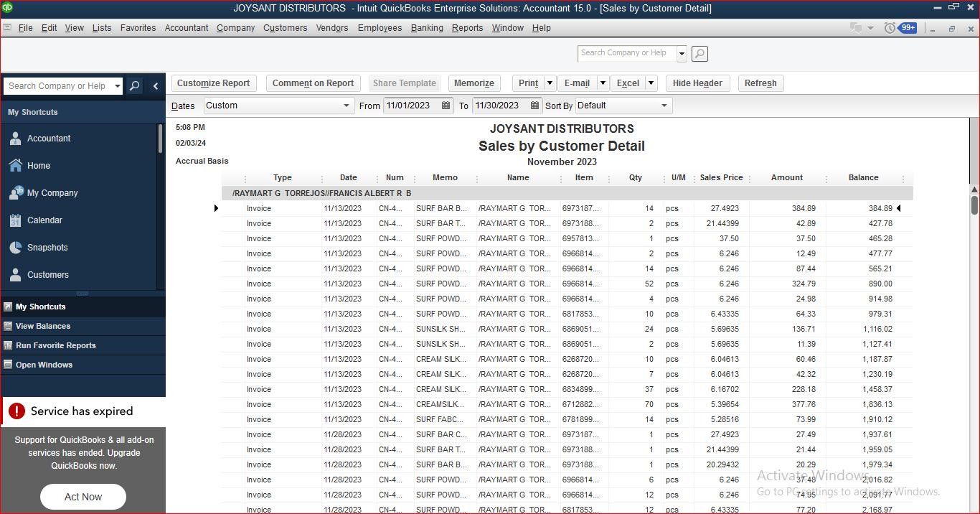Image resolution: width=980 pixels, height=514 pixels.
Task: Click the E-mail button
Action: tap(577, 83)
